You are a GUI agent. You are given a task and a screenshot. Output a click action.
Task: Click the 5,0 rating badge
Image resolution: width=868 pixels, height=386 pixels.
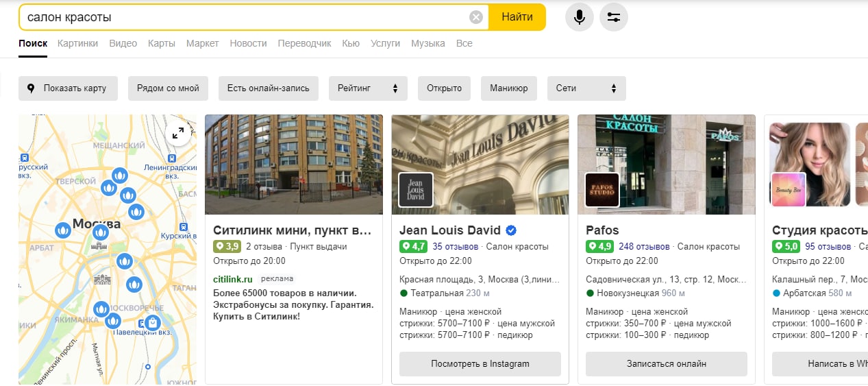[x=786, y=246]
